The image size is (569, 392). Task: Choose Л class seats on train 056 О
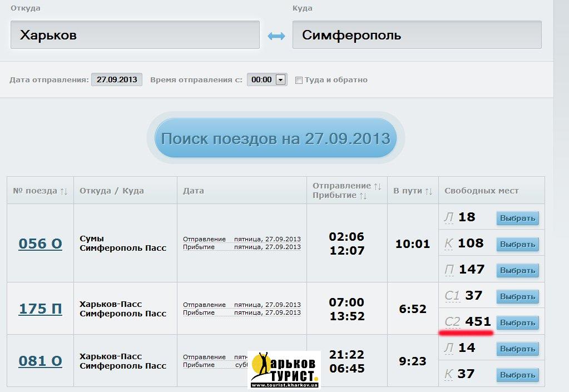pos(517,218)
